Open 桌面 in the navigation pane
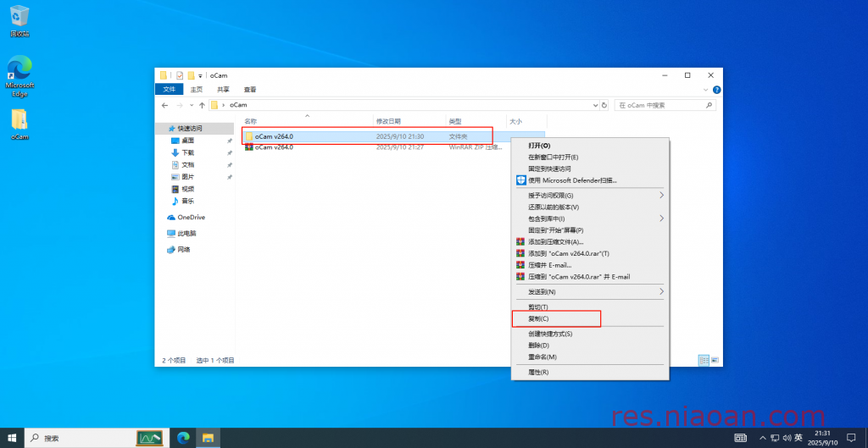The width and height of the screenshot is (868, 448). point(187,141)
